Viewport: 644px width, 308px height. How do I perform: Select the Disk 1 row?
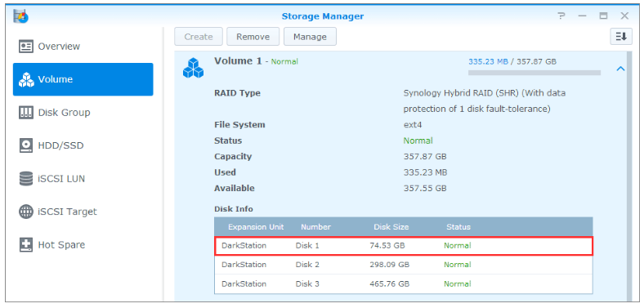click(x=404, y=246)
